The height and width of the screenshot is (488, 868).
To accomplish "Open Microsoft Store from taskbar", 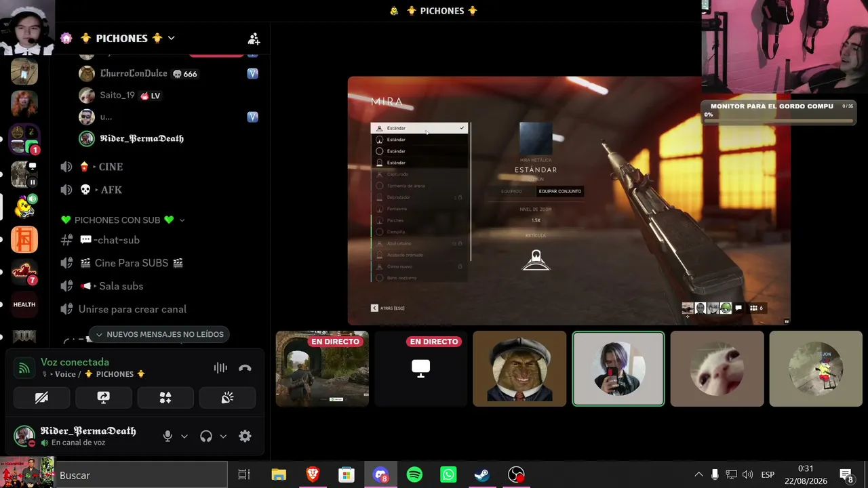I will [347, 475].
